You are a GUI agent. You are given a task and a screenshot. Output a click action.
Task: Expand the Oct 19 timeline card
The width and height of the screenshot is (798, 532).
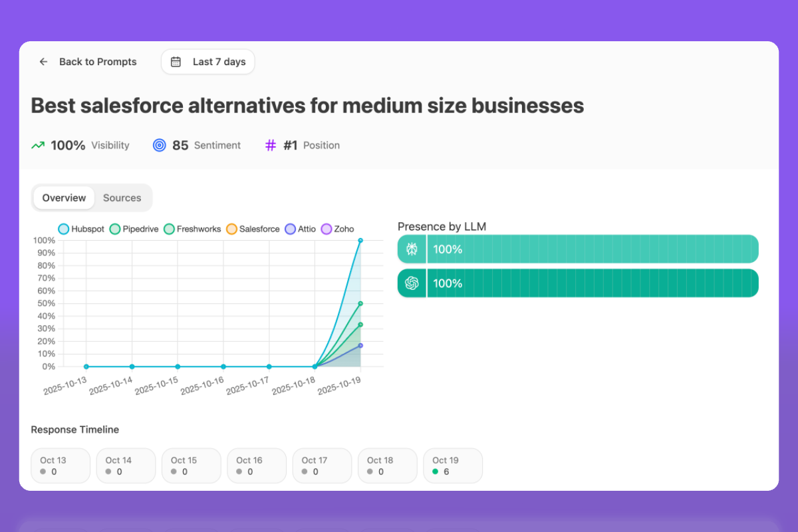453,465
